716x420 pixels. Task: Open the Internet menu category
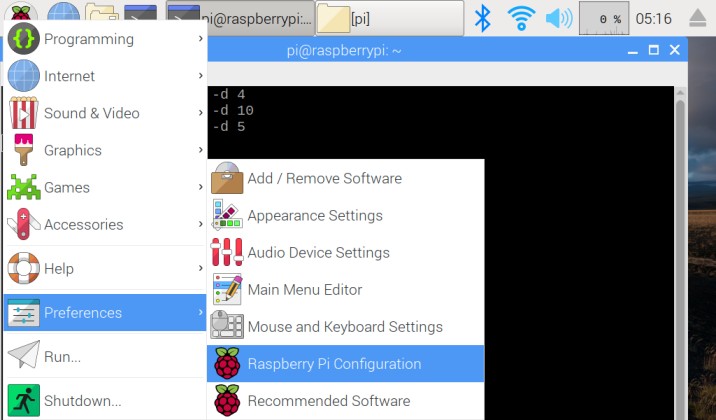105,76
